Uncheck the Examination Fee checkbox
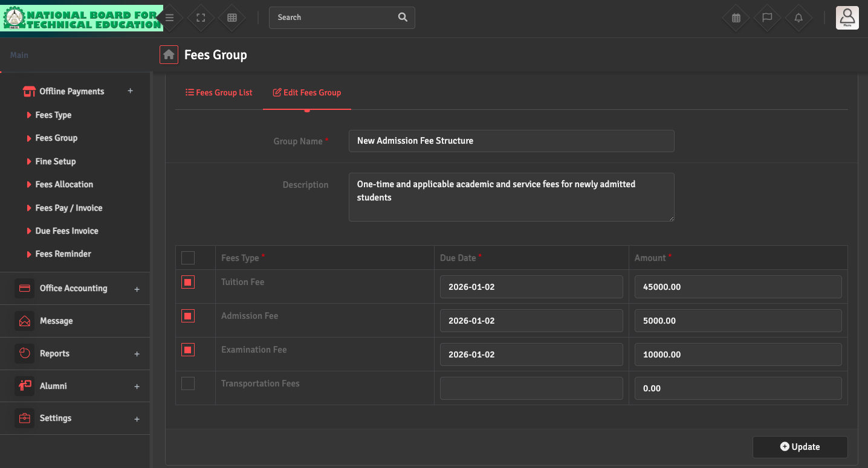The image size is (868, 468). (188, 350)
